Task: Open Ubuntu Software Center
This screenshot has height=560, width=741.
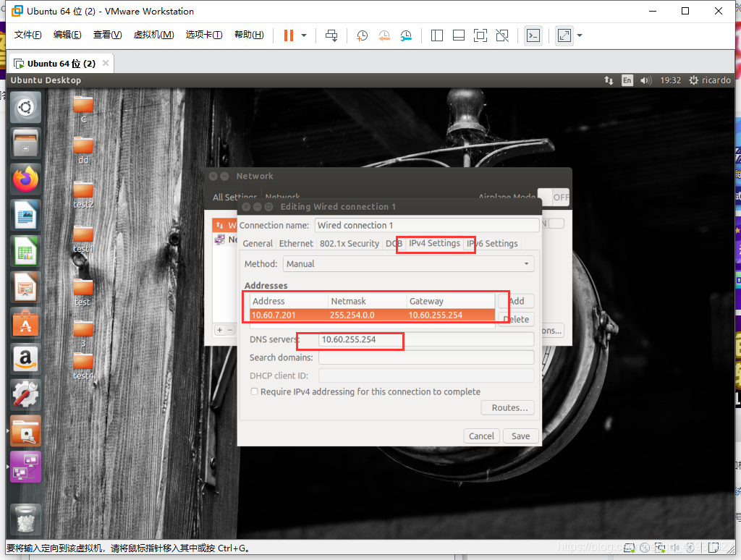Action: [x=25, y=323]
